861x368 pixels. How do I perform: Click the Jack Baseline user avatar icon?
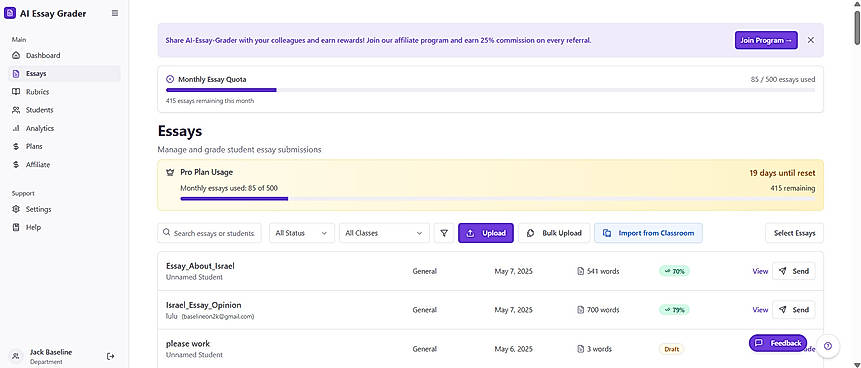(16, 356)
